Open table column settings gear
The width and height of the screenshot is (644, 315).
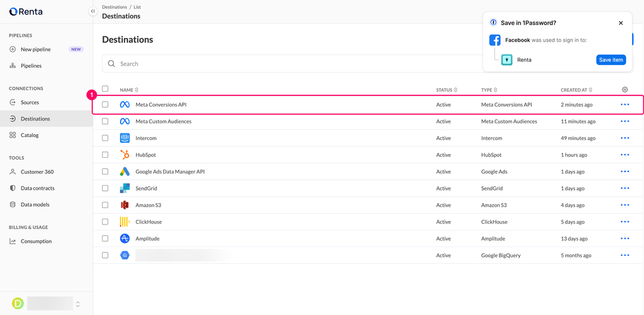tap(625, 89)
